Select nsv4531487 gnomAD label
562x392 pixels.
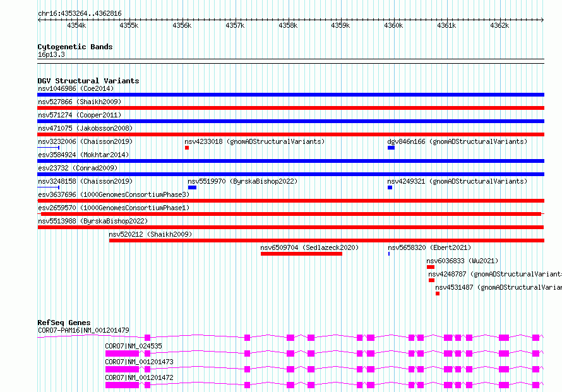[499, 287]
